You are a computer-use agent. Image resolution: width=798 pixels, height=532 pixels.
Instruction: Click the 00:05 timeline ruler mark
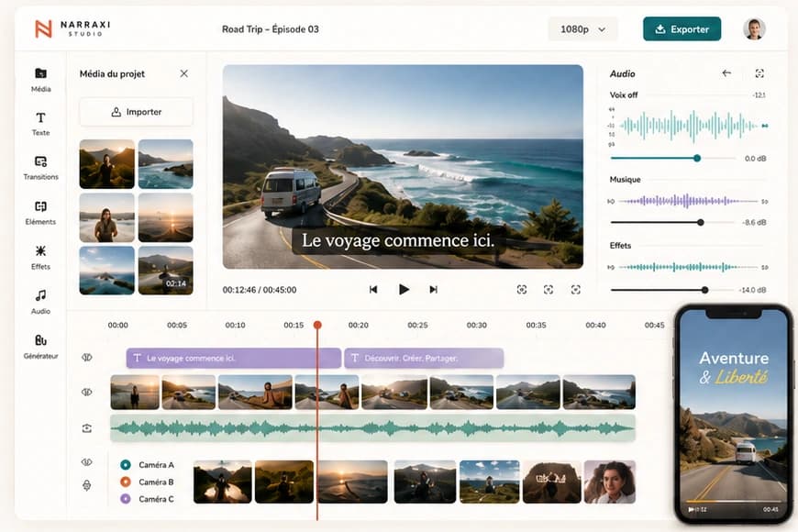[x=177, y=325]
